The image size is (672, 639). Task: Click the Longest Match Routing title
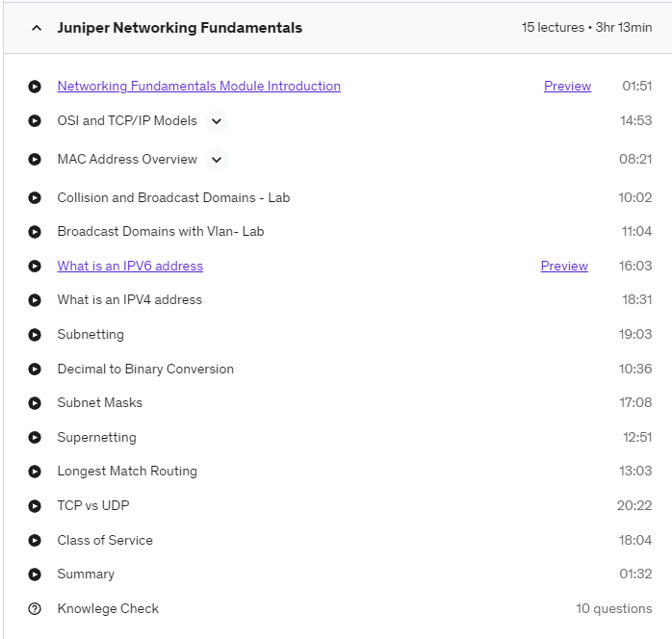(127, 472)
